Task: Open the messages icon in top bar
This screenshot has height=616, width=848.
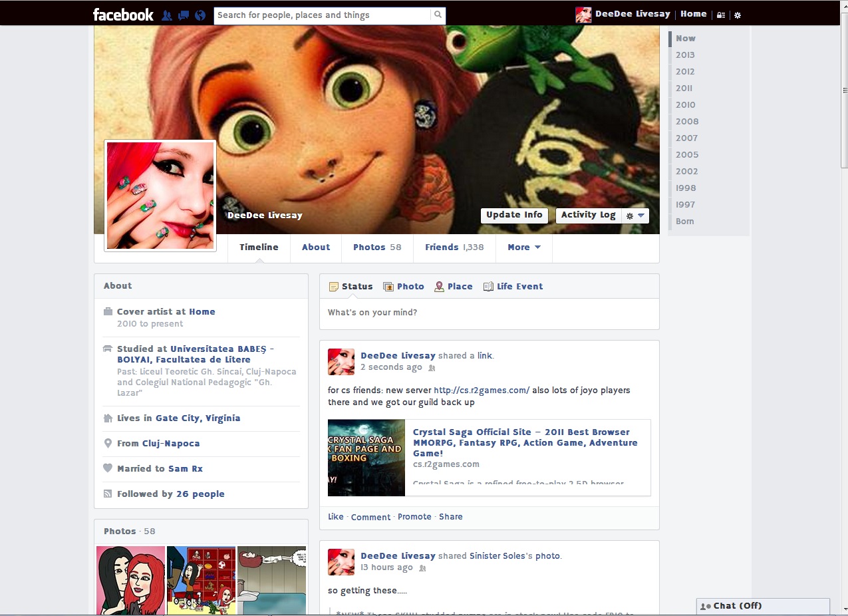Action: (x=184, y=15)
